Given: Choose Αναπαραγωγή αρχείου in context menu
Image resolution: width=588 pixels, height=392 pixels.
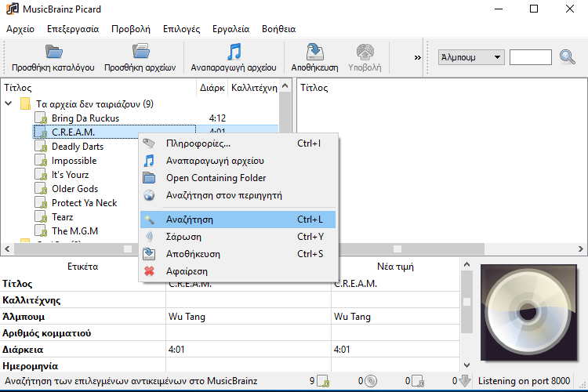Looking at the screenshot, I should tap(238, 161).
